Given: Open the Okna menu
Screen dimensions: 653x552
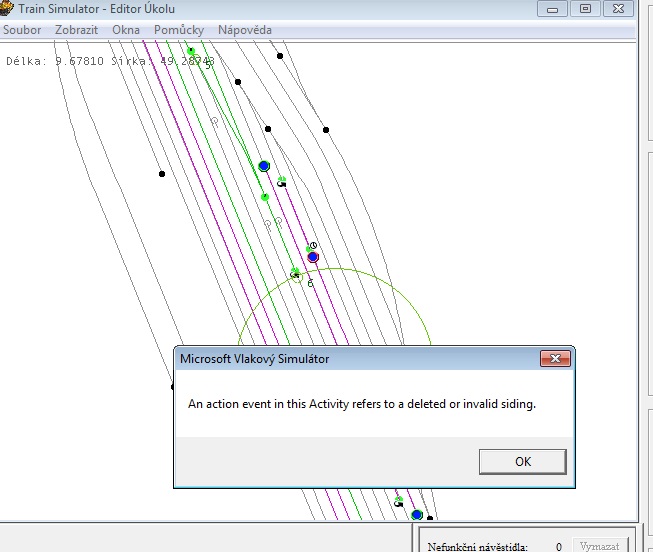Looking at the screenshot, I should [126, 30].
